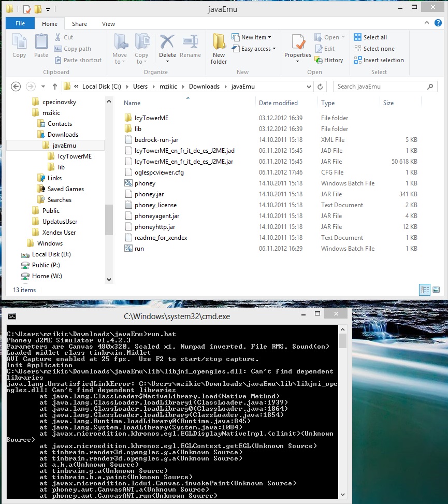
Task: Click the Refresh icon beside address bar
Action: tap(320, 87)
